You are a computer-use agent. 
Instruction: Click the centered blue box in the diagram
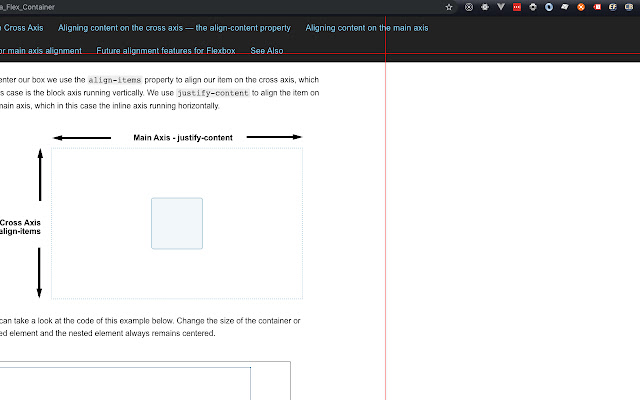(x=177, y=223)
